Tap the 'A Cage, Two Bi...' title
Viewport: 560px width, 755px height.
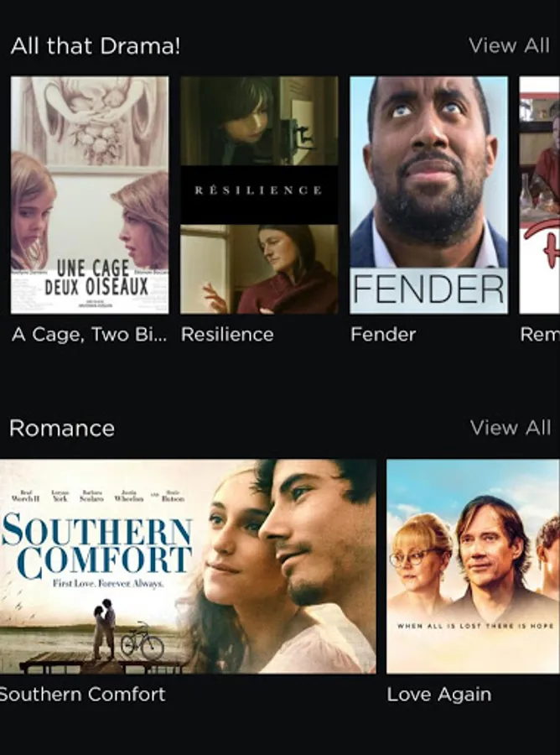coord(90,334)
